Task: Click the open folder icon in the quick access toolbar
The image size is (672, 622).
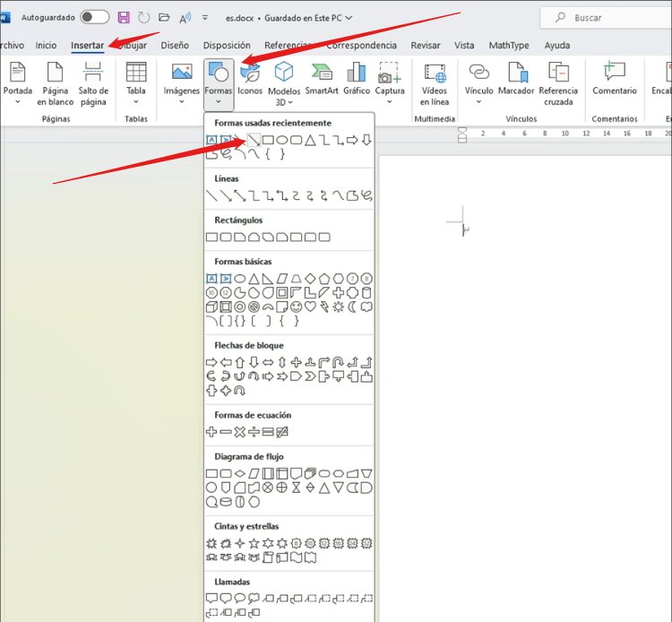Action: point(164,18)
